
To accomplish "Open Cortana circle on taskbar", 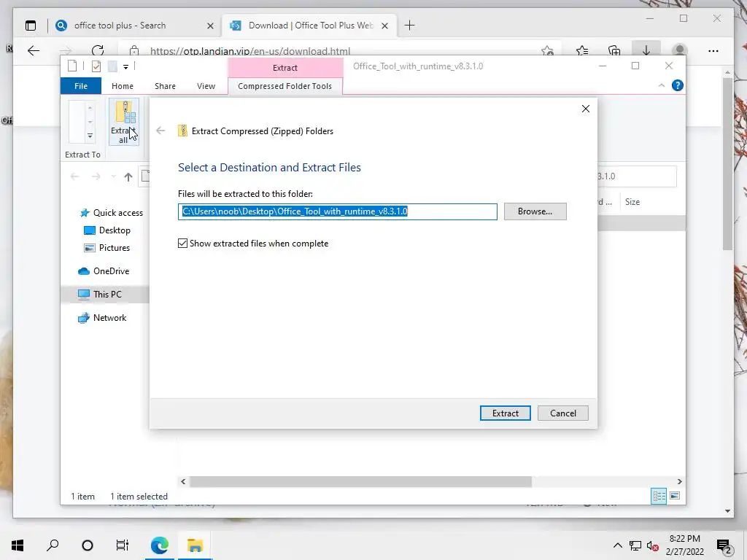I will click(x=88, y=545).
